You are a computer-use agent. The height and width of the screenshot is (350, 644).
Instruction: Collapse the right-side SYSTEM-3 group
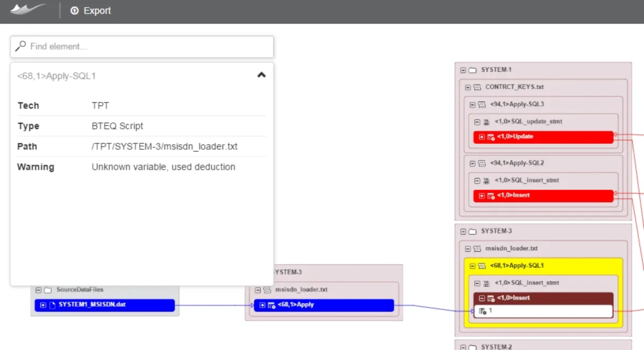pyautogui.click(x=463, y=232)
